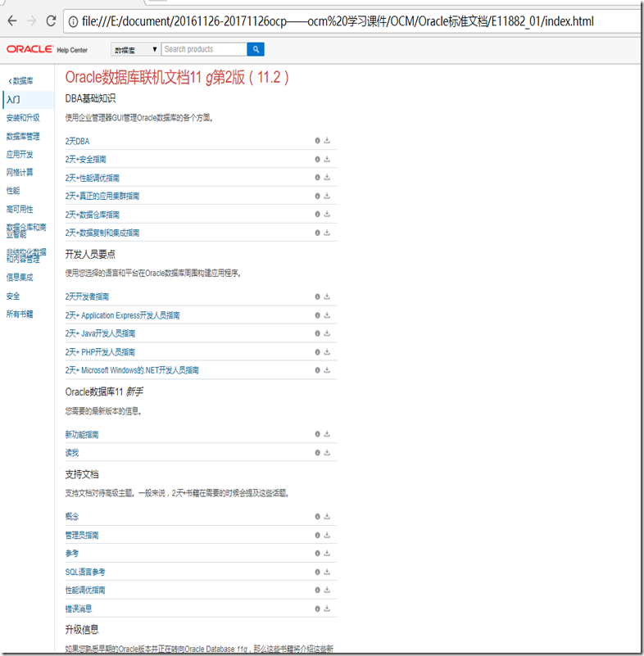The height and width of the screenshot is (656, 644).
Task: Open 高可用性 in the sidebar
Action: click(20, 209)
